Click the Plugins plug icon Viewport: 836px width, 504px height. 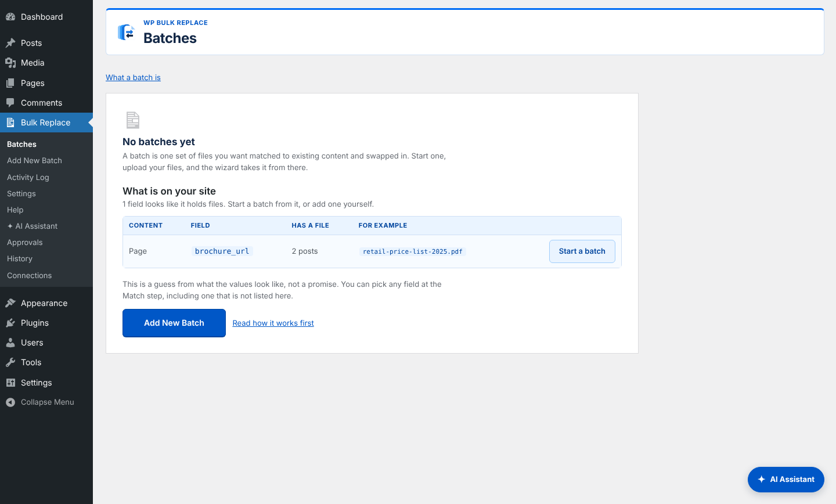[10, 323]
